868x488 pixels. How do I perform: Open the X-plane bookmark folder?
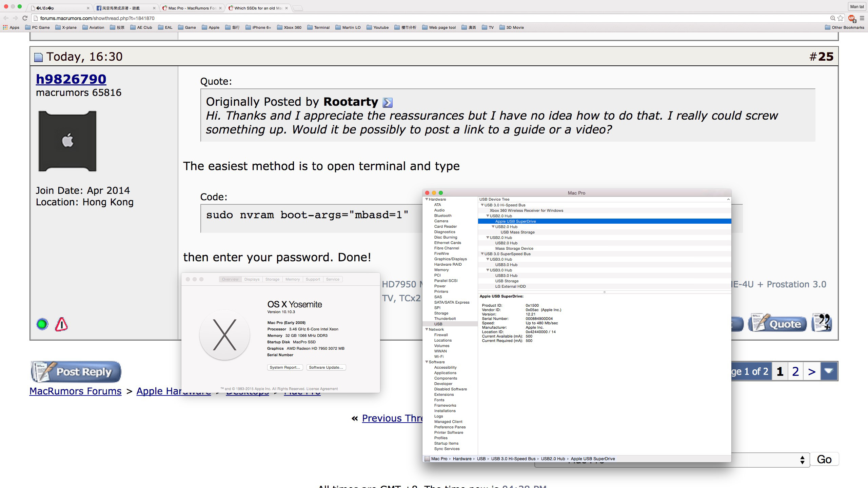click(66, 27)
